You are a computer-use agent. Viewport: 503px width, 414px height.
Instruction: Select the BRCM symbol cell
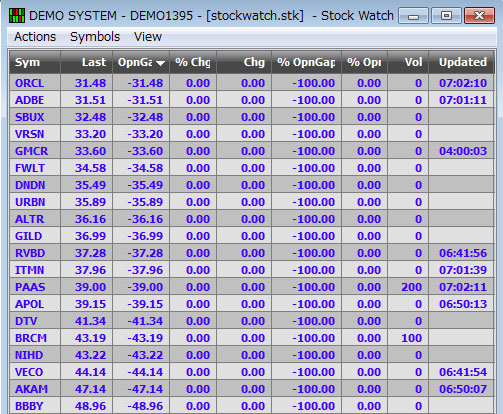(x=35, y=338)
